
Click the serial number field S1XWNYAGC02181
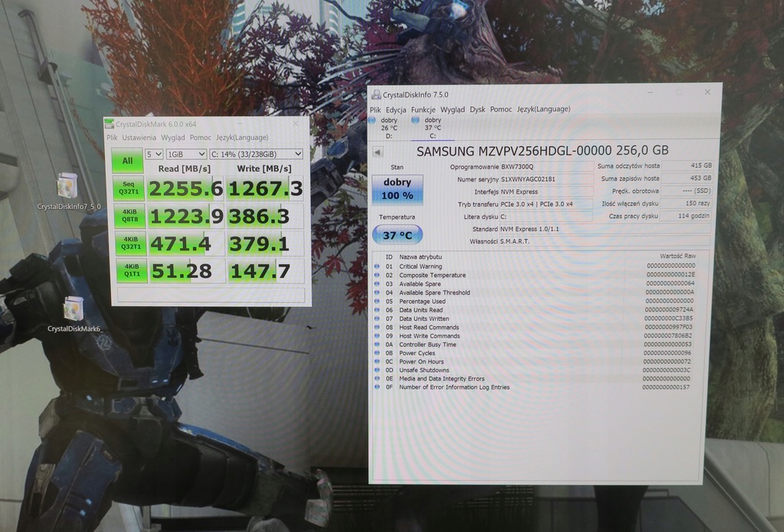[547, 179]
